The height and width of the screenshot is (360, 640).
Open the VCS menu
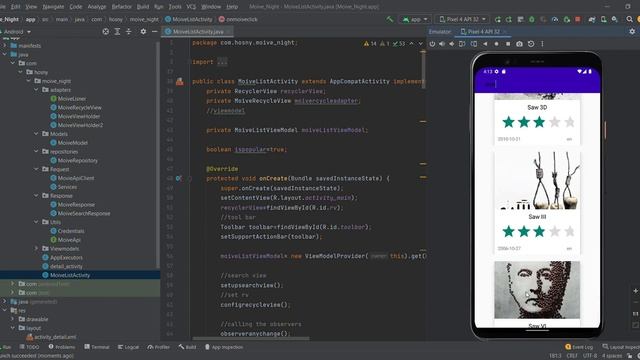pos(191,7)
